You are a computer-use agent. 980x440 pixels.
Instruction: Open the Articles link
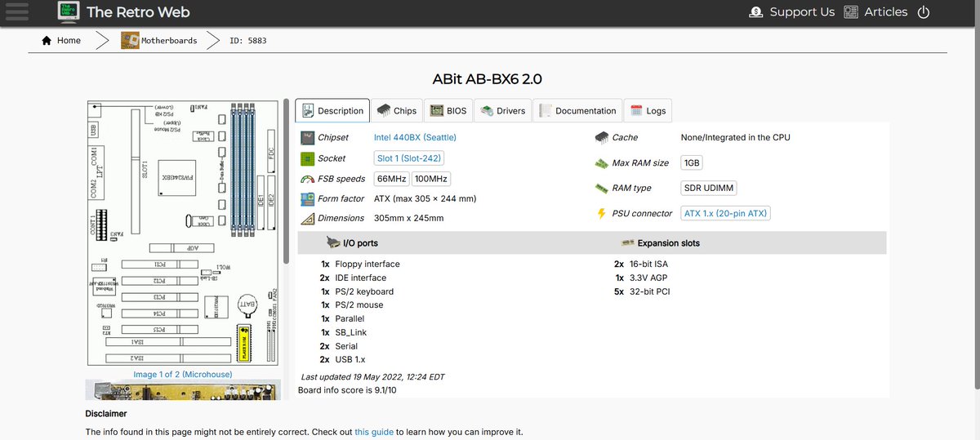pyautogui.click(x=886, y=11)
